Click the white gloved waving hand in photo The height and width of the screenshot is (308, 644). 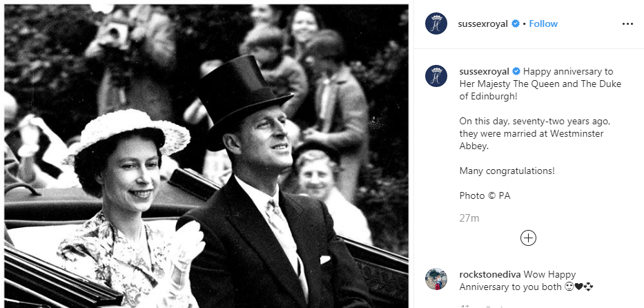coord(187,247)
